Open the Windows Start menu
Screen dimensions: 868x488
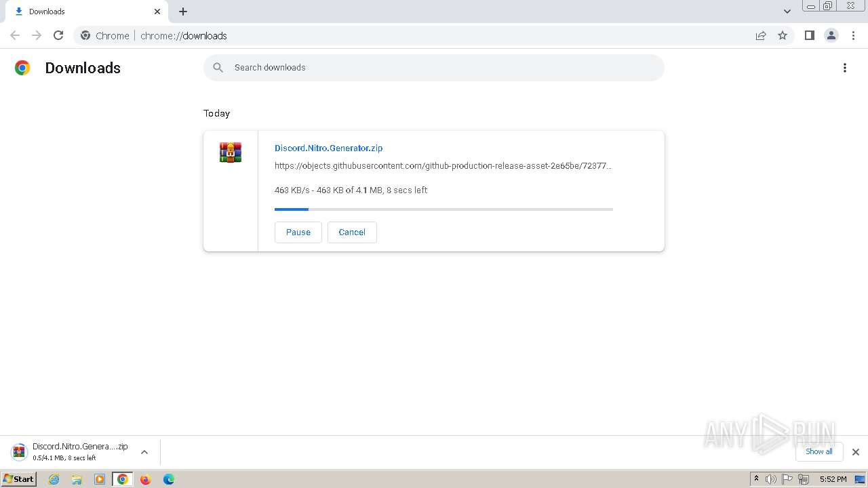pos(18,479)
